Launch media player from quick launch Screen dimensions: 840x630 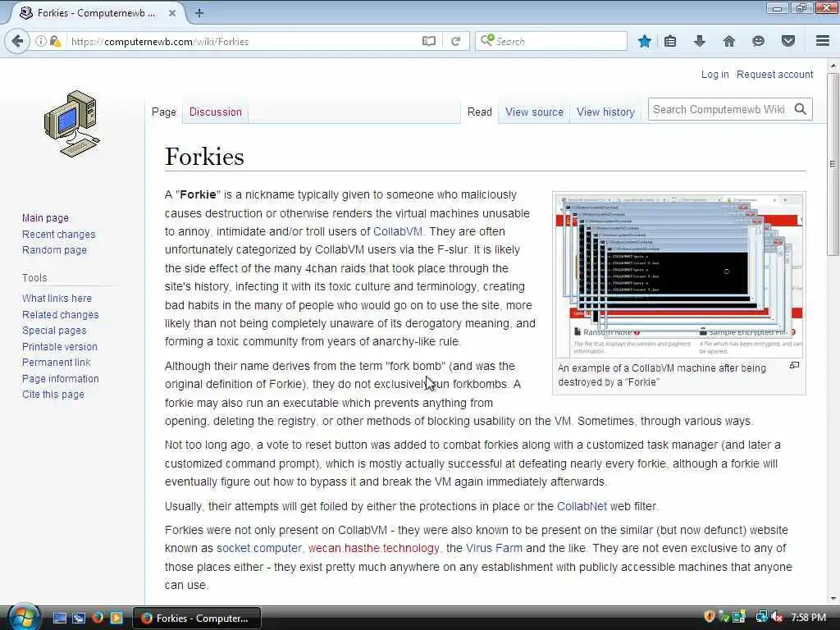point(116,619)
